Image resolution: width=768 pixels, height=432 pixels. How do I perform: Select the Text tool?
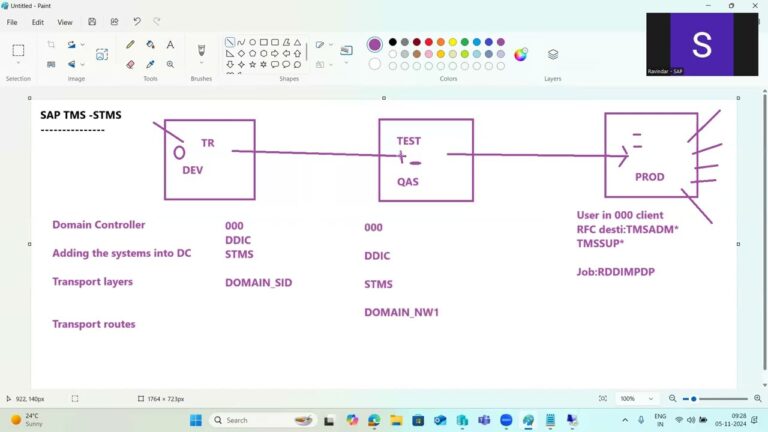point(170,45)
